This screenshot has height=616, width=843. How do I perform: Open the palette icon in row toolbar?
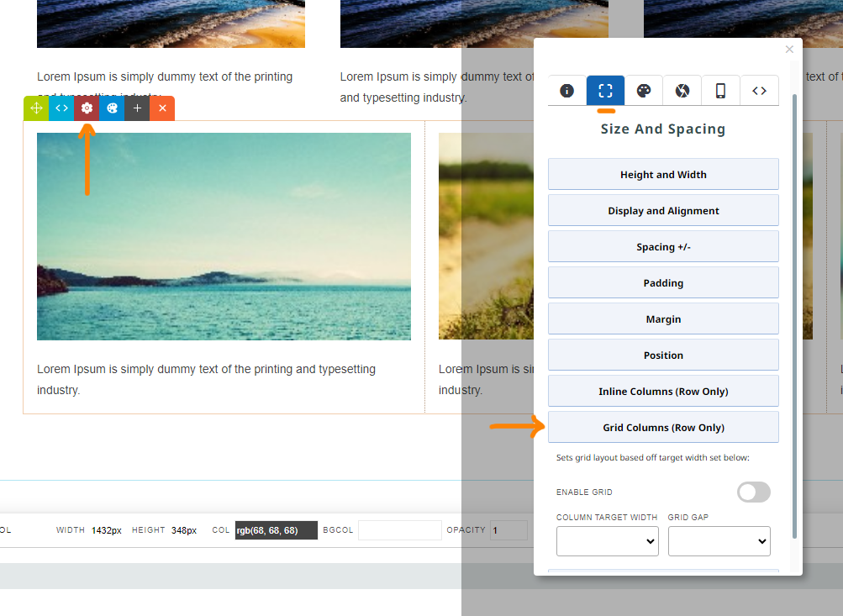112,108
